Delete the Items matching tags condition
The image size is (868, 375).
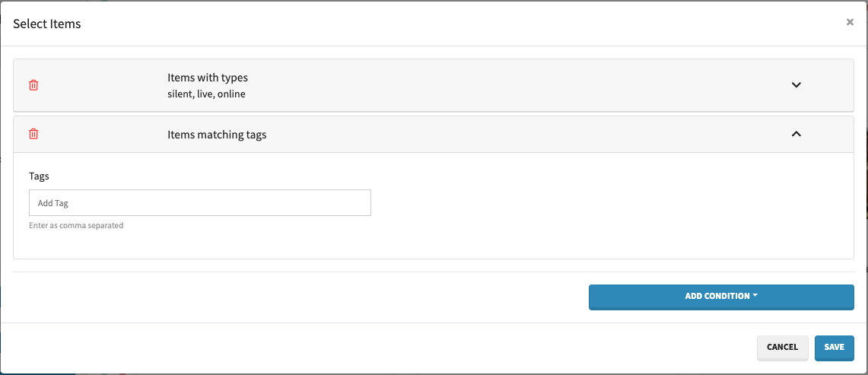(33, 134)
